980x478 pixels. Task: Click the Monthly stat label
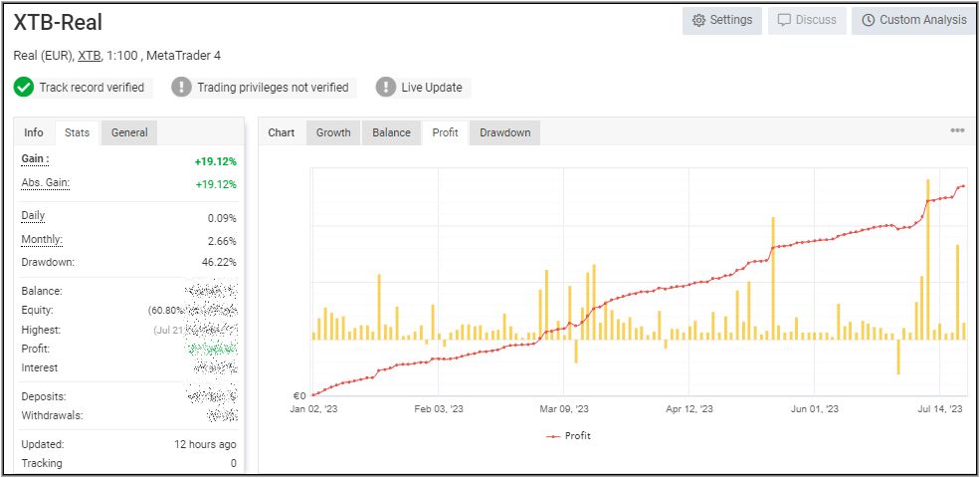click(x=42, y=240)
